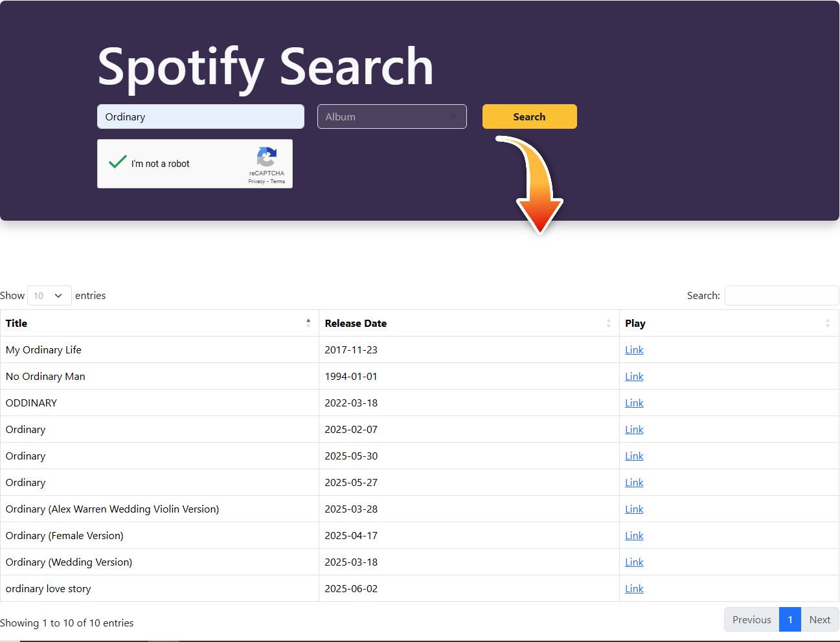Click the Play column header
This screenshot has height=642, width=840.
[729, 323]
